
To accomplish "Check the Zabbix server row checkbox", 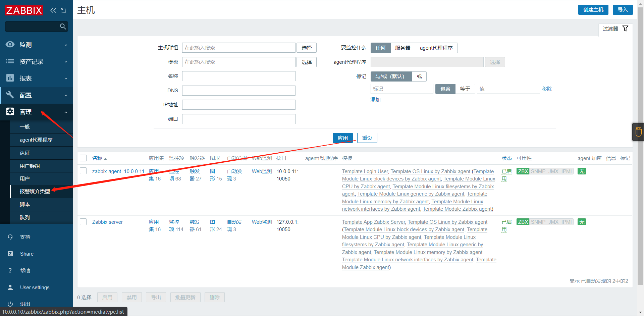I will click(x=83, y=222).
